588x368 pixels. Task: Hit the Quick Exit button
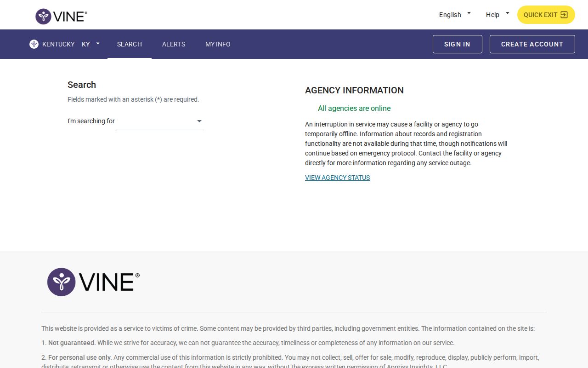point(546,15)
